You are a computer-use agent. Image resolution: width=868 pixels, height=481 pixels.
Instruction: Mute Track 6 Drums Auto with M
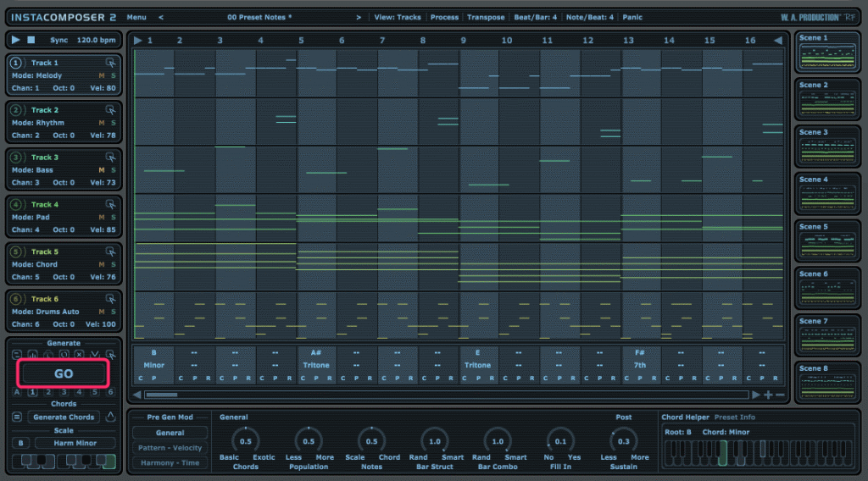point(102,312)
